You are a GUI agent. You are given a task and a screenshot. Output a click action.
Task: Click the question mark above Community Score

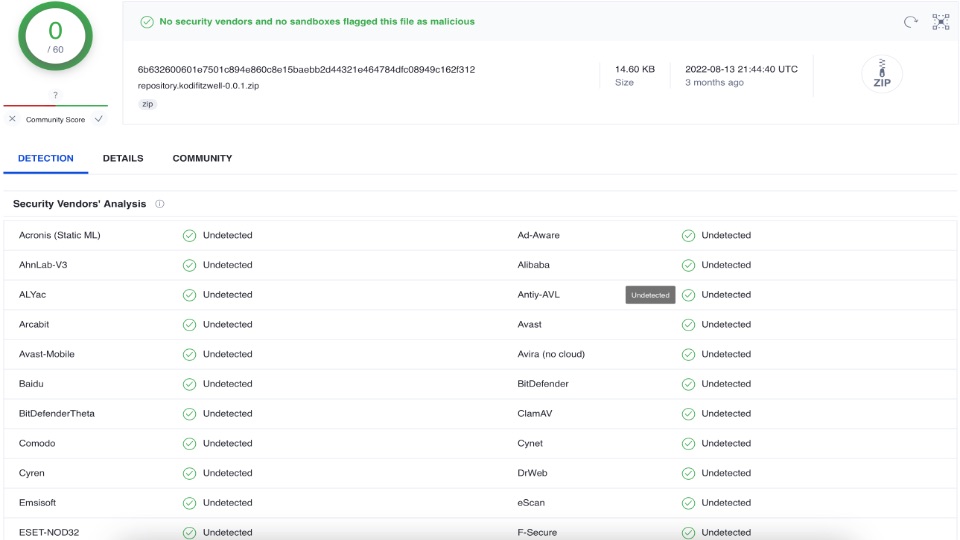tap(55, 95)
